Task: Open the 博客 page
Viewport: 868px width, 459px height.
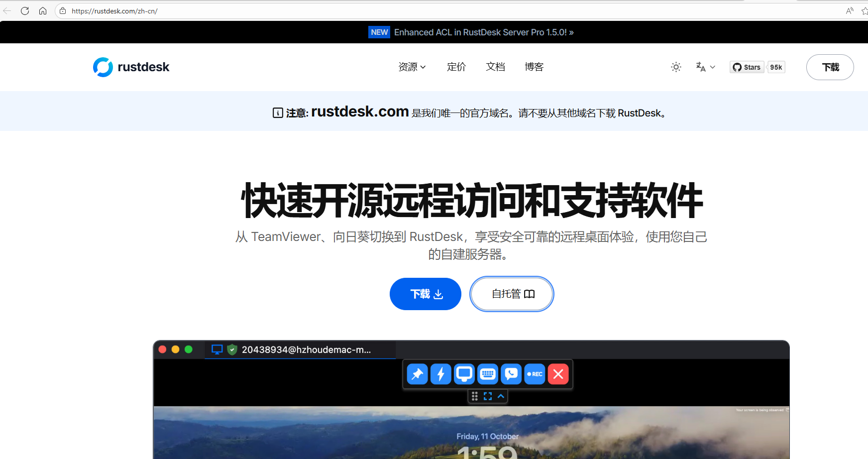Action: [x=534, y=67]
